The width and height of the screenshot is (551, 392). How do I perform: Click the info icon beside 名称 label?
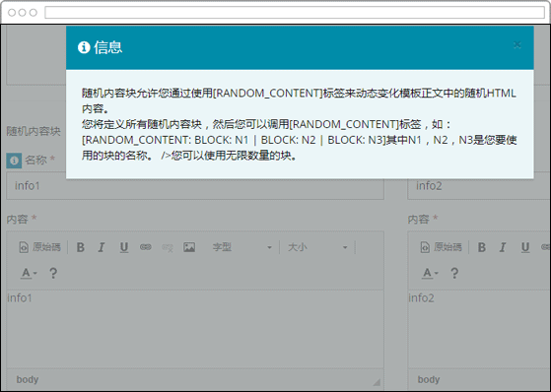14,161
